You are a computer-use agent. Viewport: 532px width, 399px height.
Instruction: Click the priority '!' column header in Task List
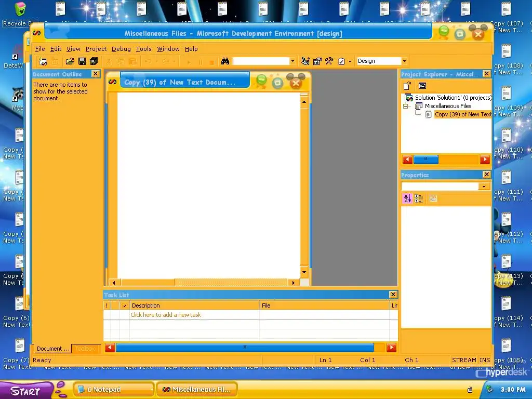107,305
